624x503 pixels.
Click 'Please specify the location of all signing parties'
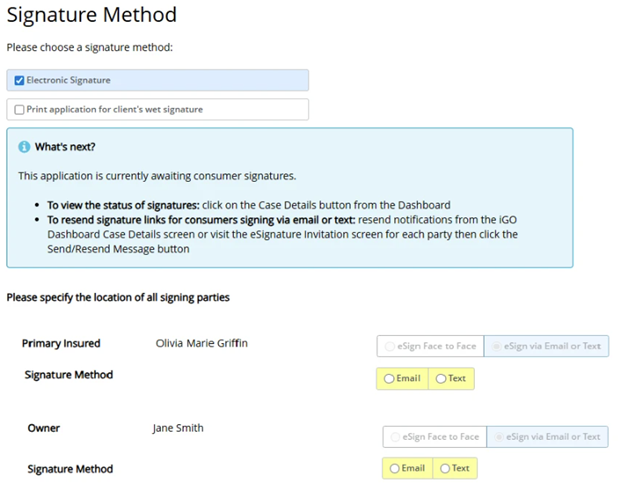[119, 298]
